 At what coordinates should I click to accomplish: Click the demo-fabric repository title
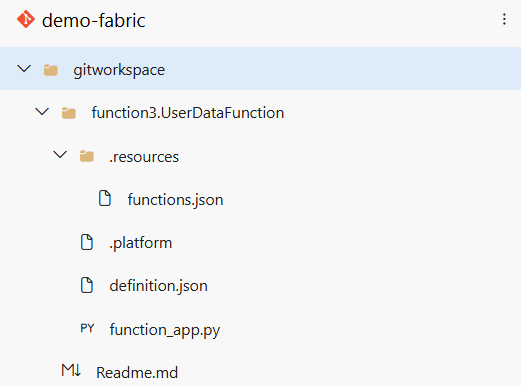(94, 20)
